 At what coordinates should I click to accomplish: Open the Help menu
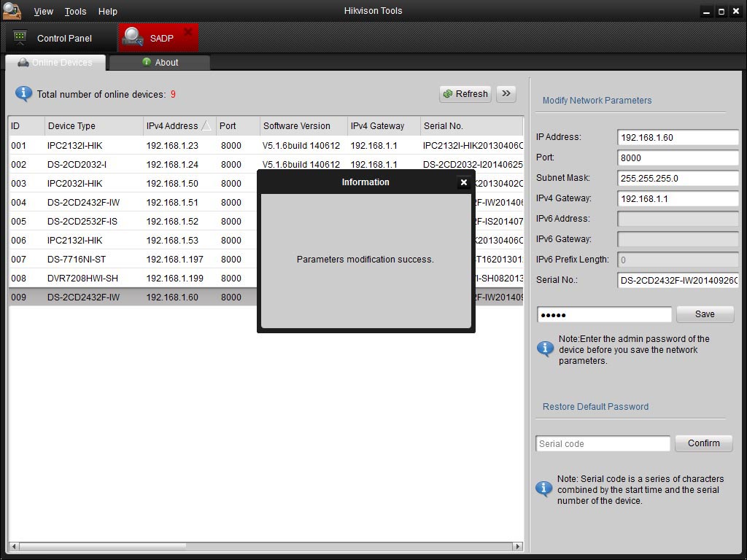click(x=108, y=11)
